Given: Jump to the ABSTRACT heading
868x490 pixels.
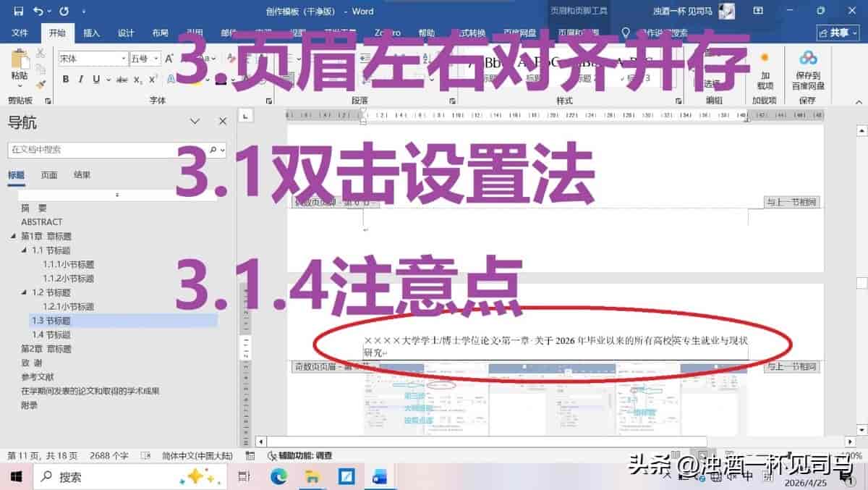Looking at the screenshot, I should pyautogui.click(x=42, y=221).
